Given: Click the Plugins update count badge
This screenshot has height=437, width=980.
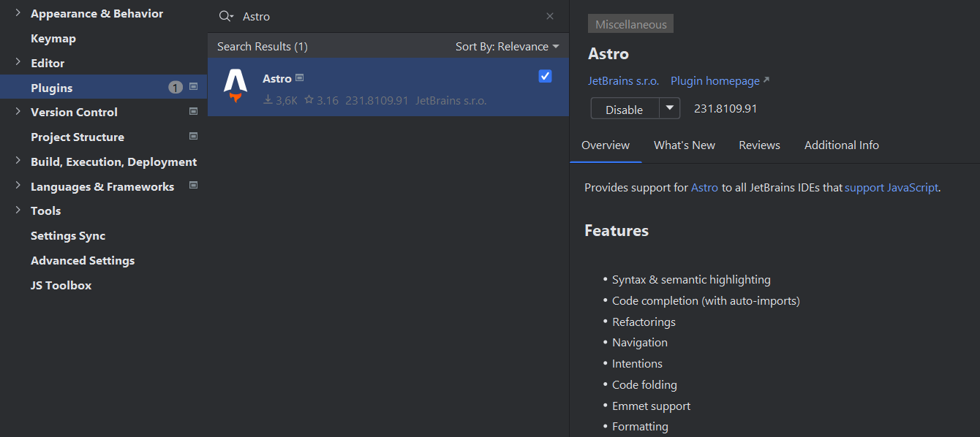Looking at the screenshot, I should 176,88.
